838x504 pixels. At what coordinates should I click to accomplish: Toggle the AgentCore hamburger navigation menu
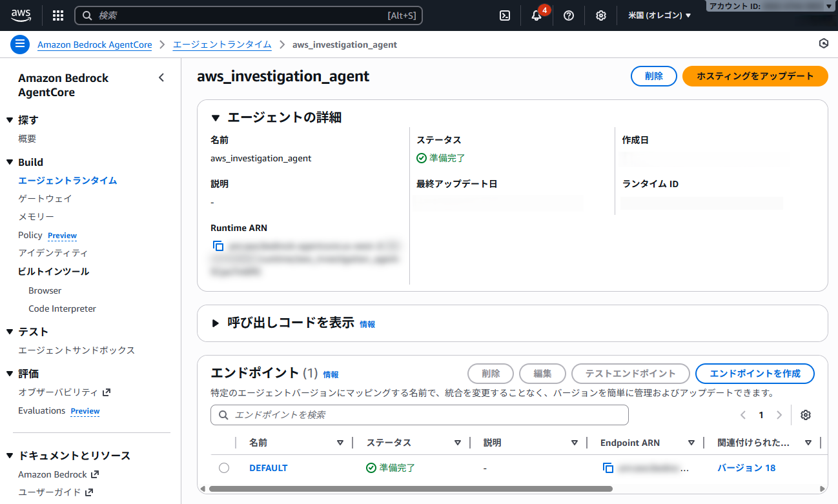pyautogui.click(x=19, y=45)
